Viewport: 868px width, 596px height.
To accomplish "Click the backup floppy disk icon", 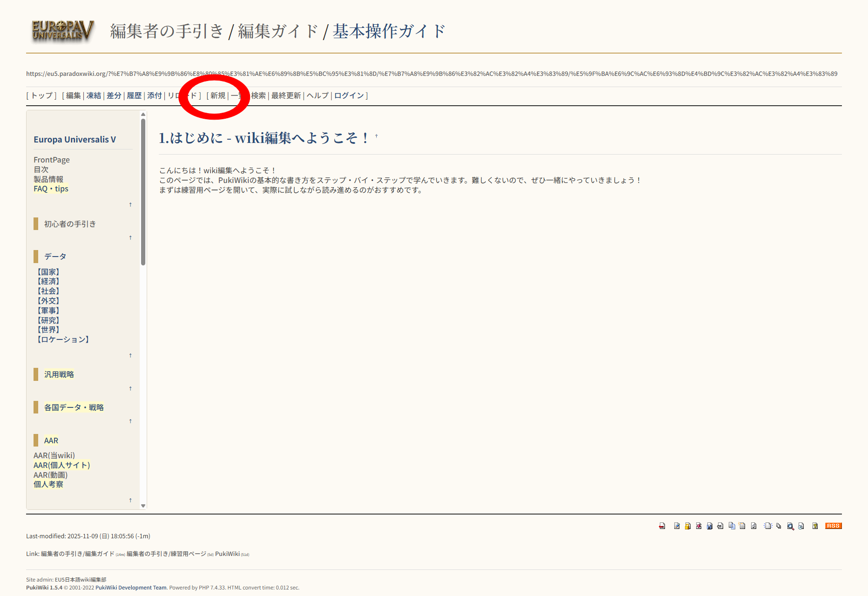I will pos(709,526).
